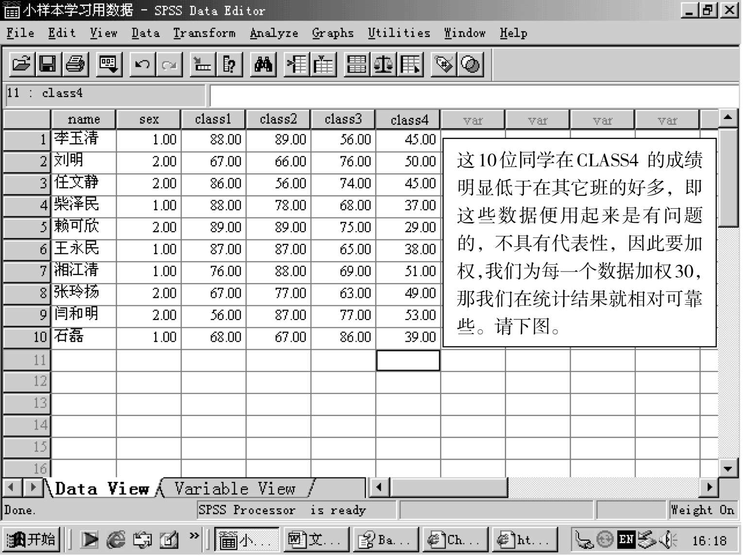Click the sheet tab scroll-right arrow

click(x=33, y=487)
